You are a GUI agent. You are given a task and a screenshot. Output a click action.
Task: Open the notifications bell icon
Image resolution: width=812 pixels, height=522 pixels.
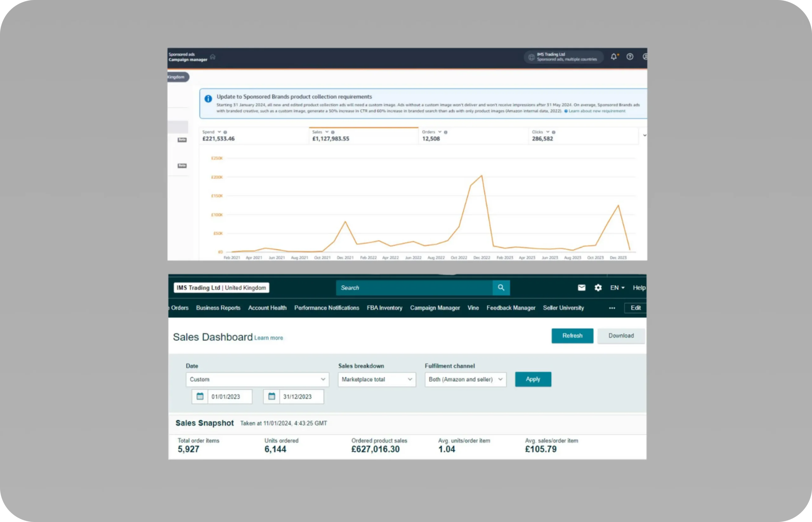(x=614, y=57)
